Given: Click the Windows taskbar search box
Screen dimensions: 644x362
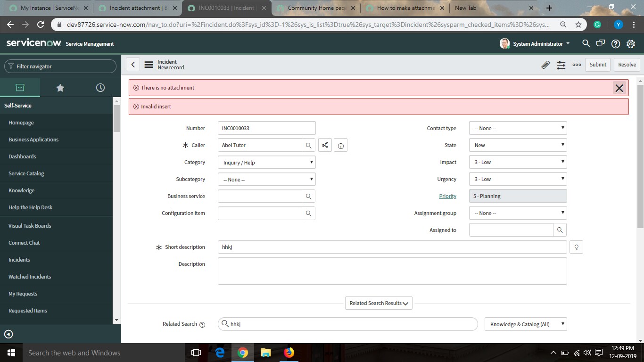Looking at the screenshot, I should (x=104, y=353).
